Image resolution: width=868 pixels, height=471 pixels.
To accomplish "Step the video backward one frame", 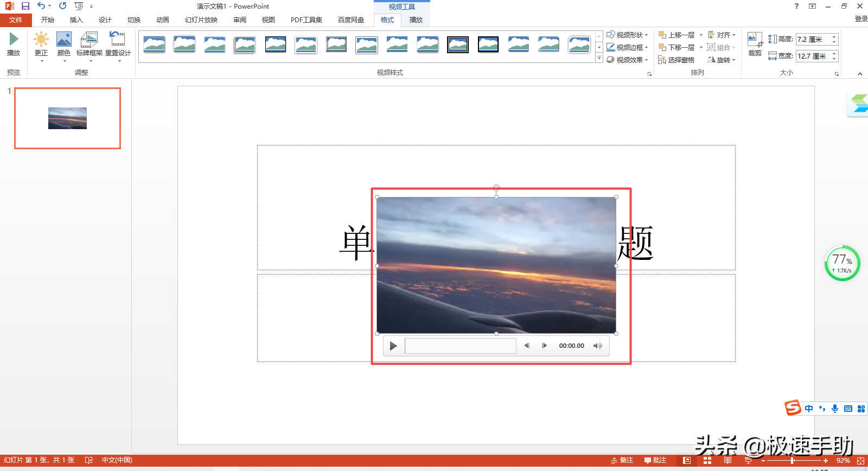I will coord(526,346).
